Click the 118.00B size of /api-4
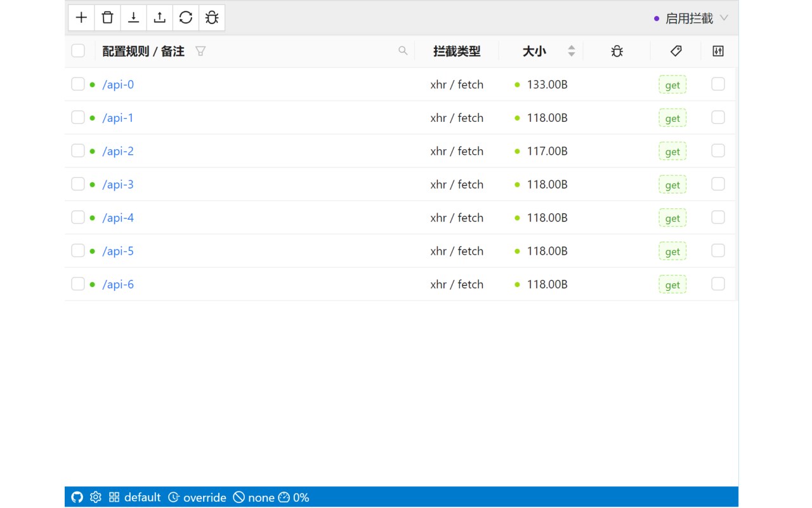The height and width of the screenshot is (508, 812). click(x=547, y=218)
